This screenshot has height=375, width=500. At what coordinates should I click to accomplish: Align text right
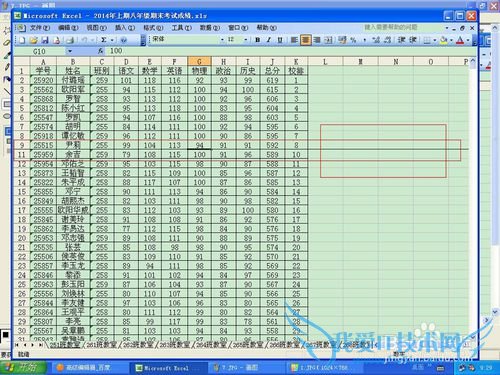pyautogui.click(x=317, y=40)
